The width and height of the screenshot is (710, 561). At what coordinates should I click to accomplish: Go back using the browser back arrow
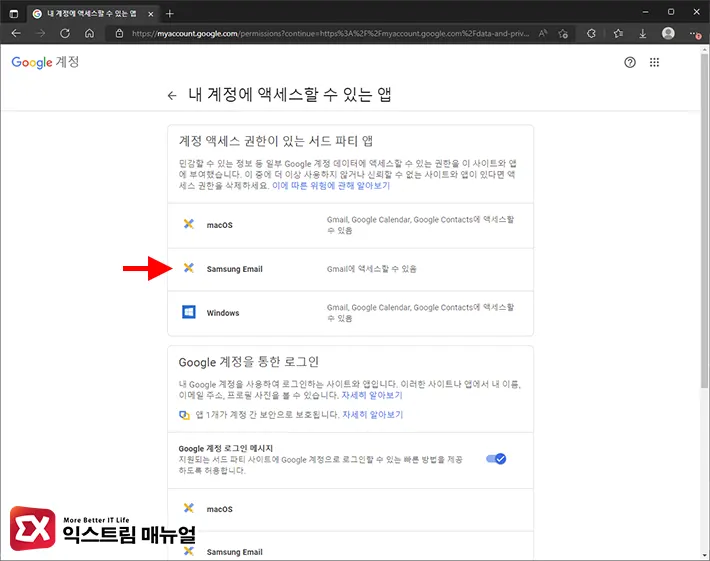click(x=16, y=34)
